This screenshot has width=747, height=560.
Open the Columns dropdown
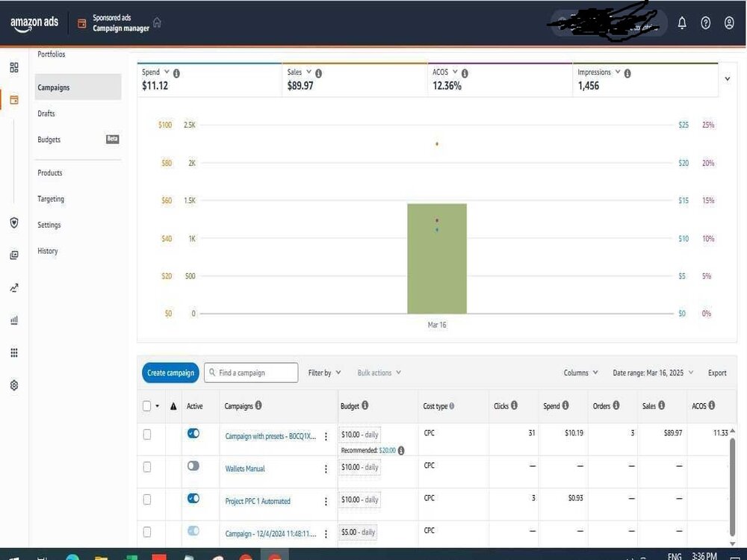(580, 373)
